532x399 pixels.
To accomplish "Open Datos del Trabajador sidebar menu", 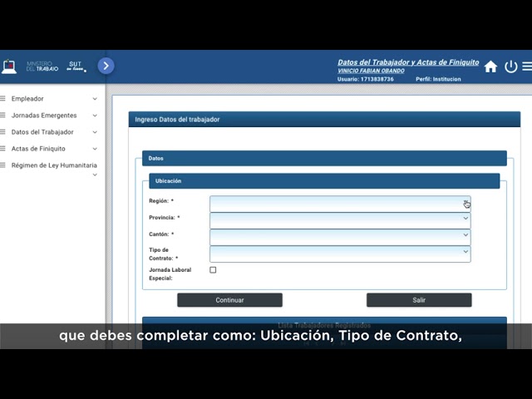I will 42,132.
